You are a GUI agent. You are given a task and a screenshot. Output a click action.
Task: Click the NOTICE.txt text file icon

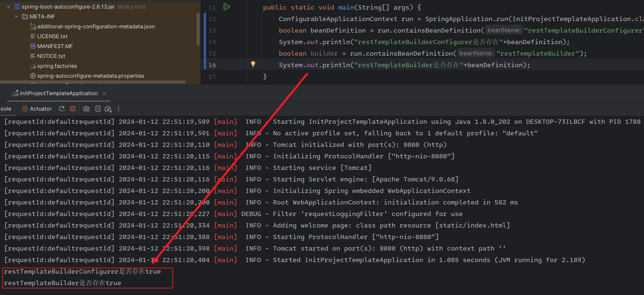(x=33, y=56)
